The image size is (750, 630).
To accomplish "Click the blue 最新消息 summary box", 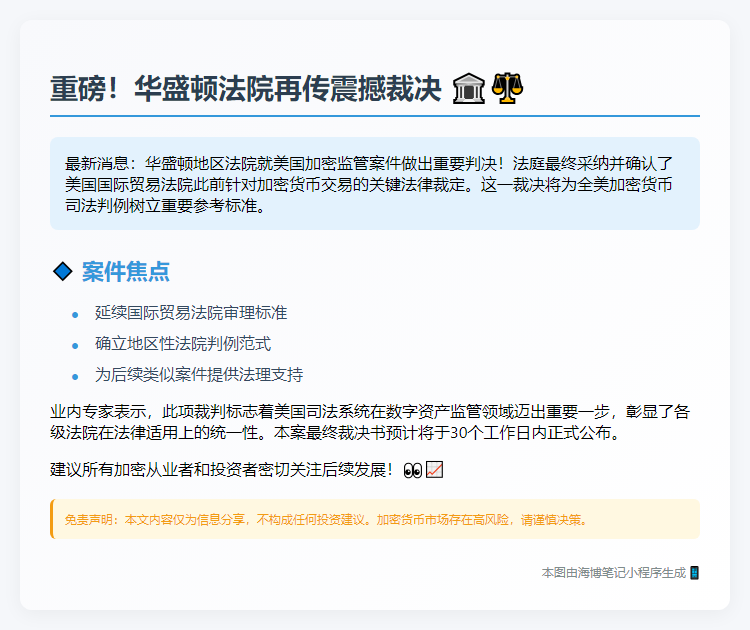I will point(375,184).
